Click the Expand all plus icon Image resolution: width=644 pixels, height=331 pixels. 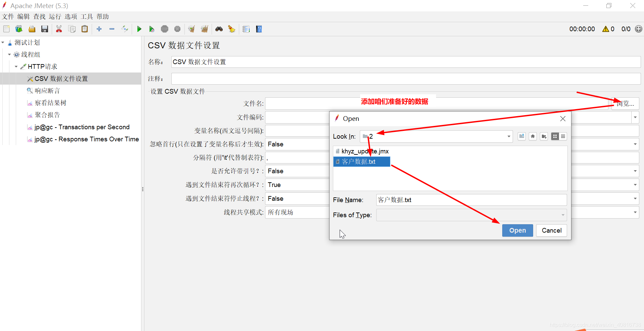[99, 29]
